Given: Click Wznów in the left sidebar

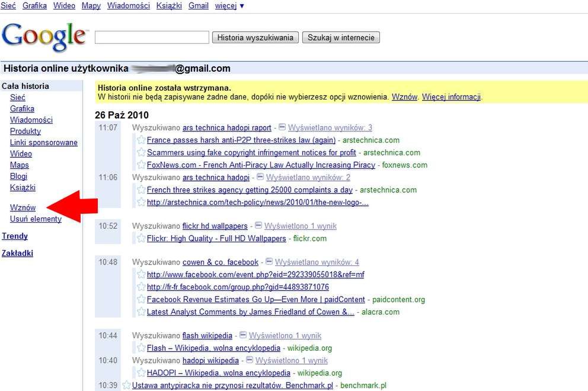Looking at the screenshot, I should tap(23, 208).
